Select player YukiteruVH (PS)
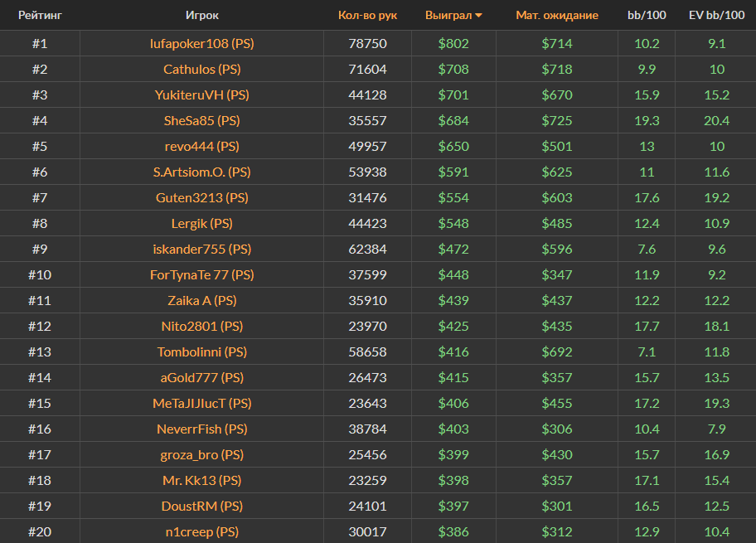 [202, 95]
